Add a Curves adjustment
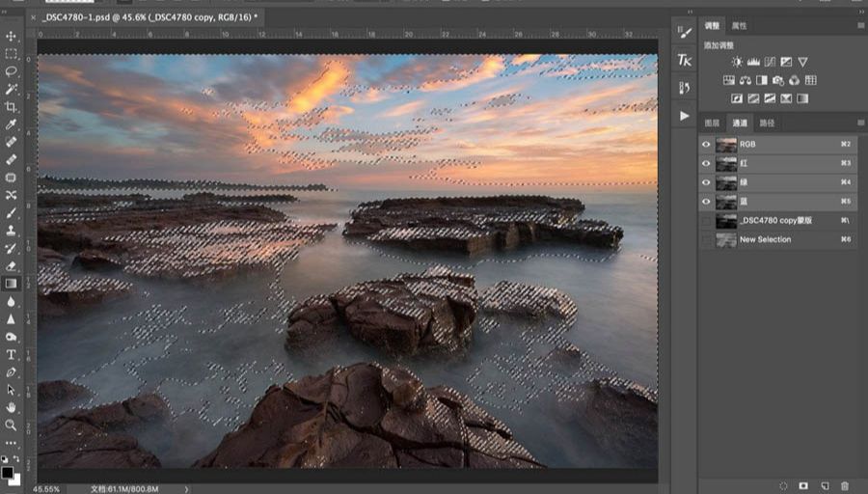The width and height of the screenshot is (868, 494). pos(770,62)
